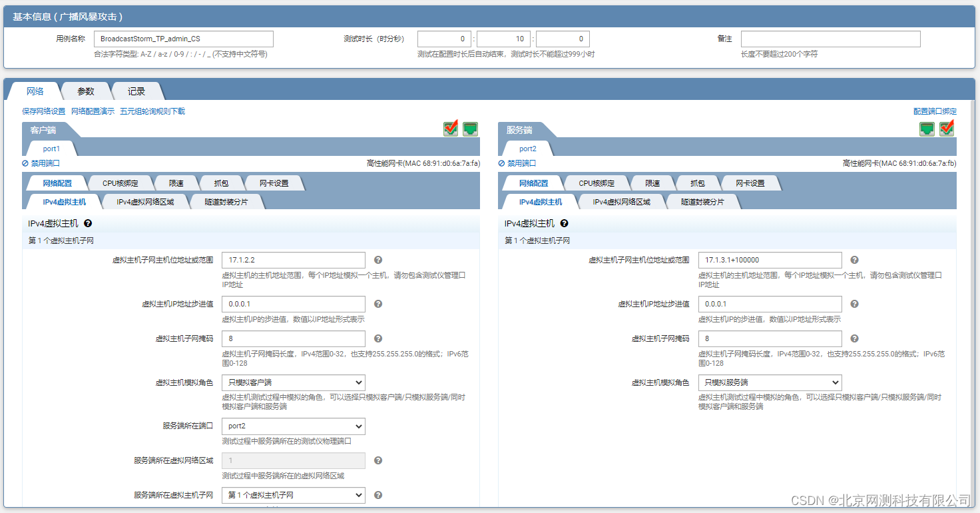The height and width of the screenshot is (513, 980).
Task: Open server 限速 tab
Action: (652, 183)
